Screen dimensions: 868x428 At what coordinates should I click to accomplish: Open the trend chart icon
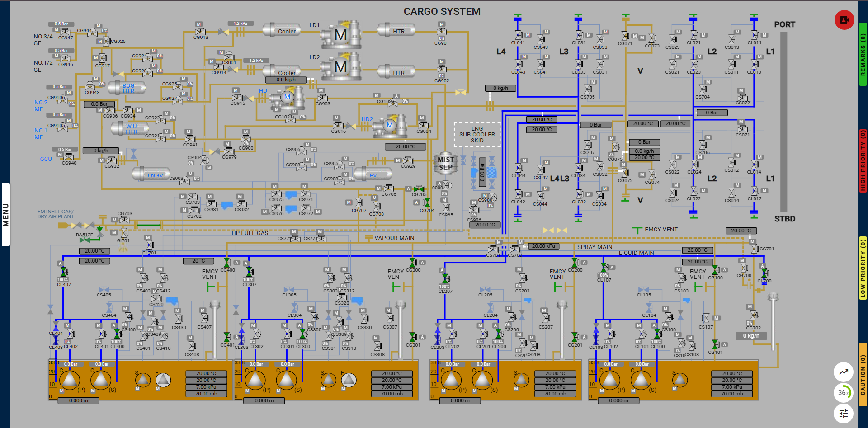844,372
